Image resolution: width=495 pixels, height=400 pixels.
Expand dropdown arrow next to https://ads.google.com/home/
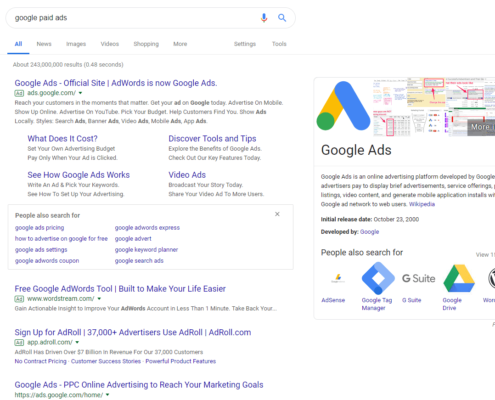(x=107, y=395)
